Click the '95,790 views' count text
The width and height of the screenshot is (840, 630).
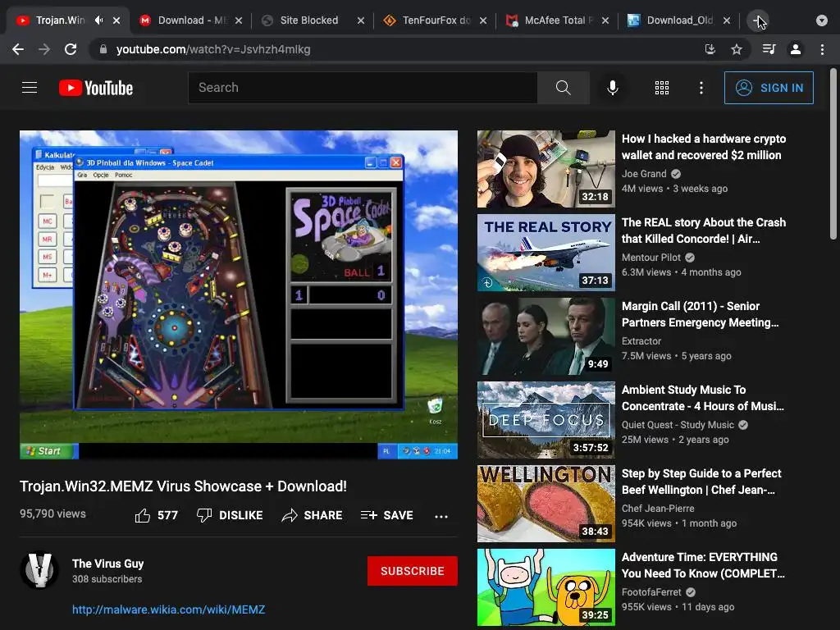[52, 514]
